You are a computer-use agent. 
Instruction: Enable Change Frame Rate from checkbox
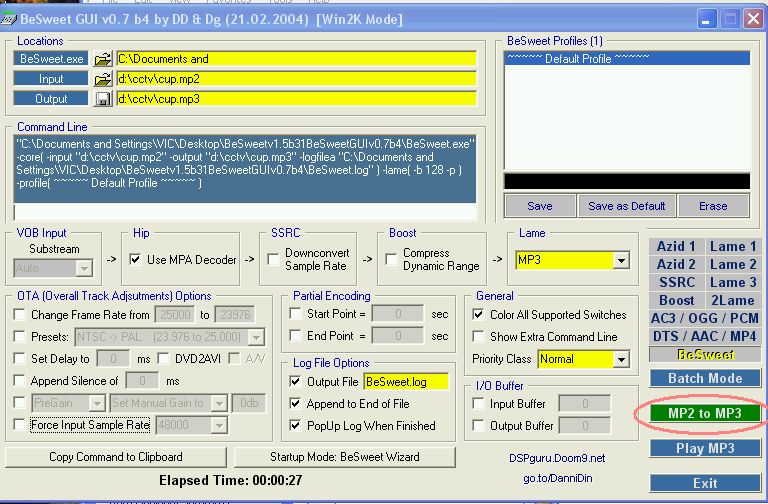(20, 314)
